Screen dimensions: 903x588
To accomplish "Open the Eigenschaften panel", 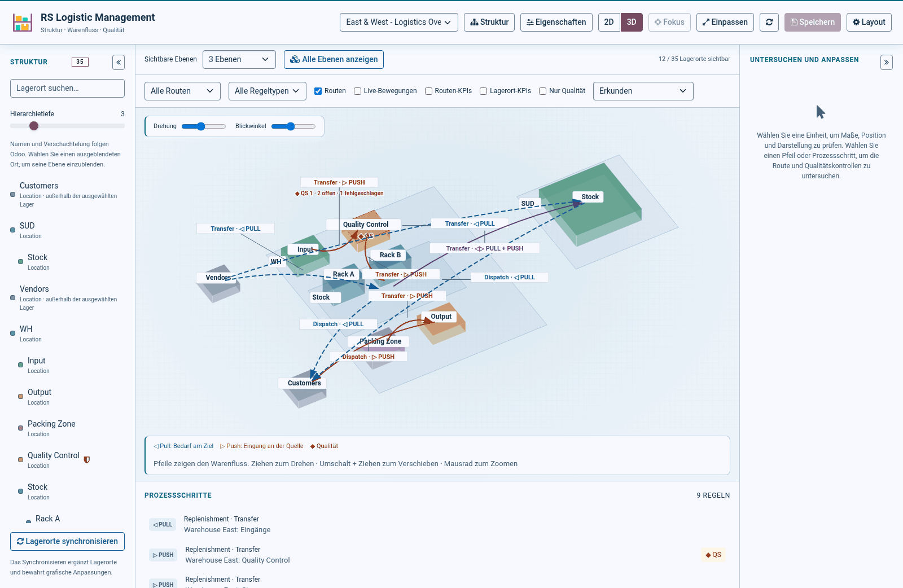I will click(556, 22).
